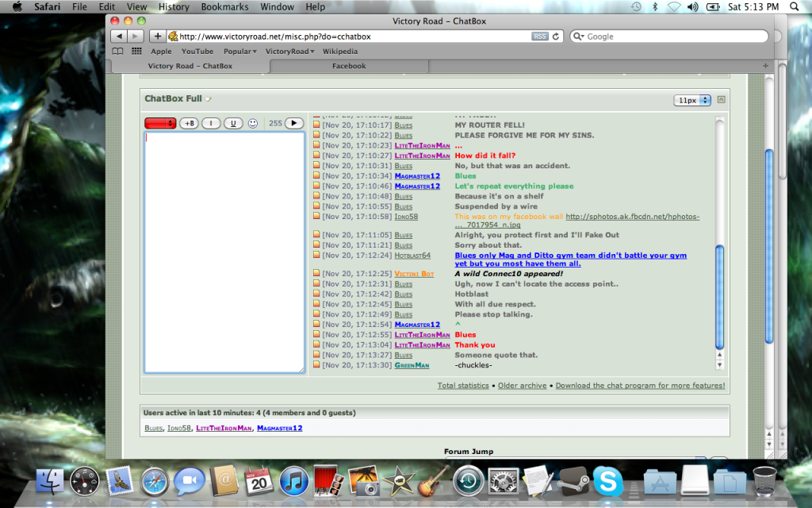Open the red text color picker
Image resolution: width=812 pixels, height=508 pixels.
(160, 123)
